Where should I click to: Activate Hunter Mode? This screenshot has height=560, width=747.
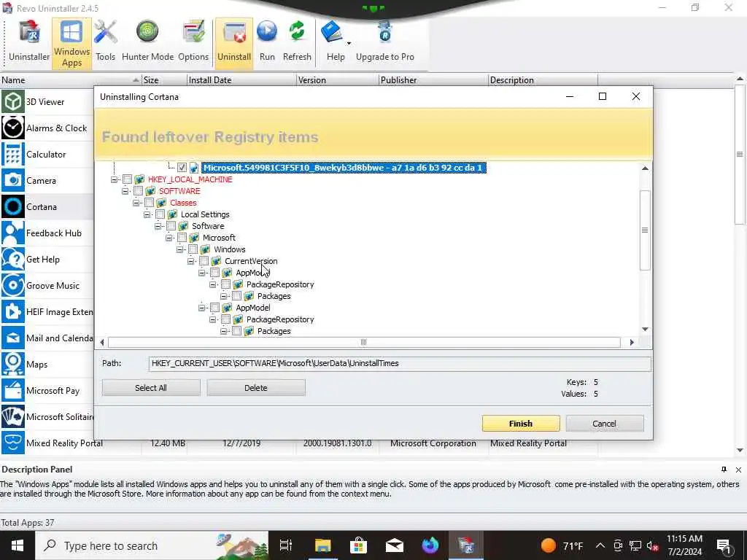pyautogui.click(x=147, y=43)
